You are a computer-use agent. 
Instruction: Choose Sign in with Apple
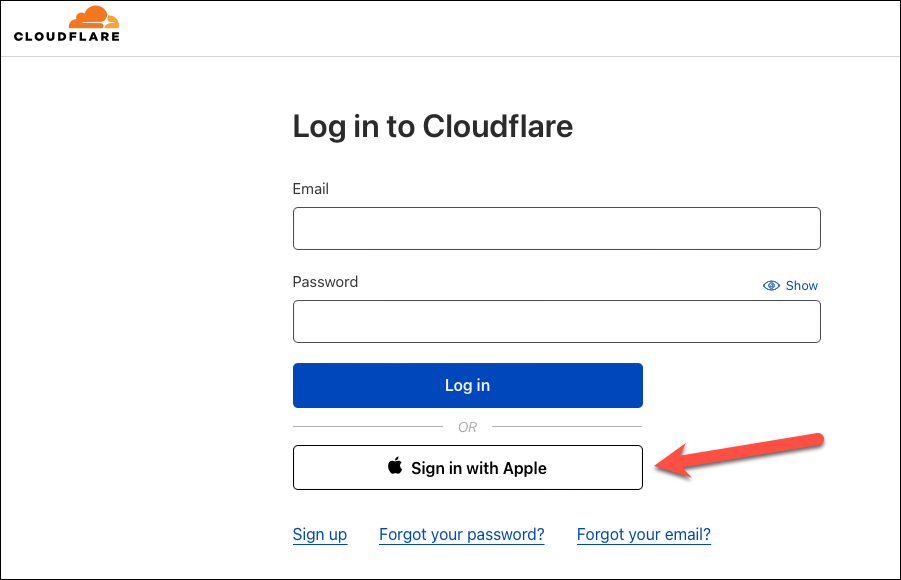[x=468, y=467]
